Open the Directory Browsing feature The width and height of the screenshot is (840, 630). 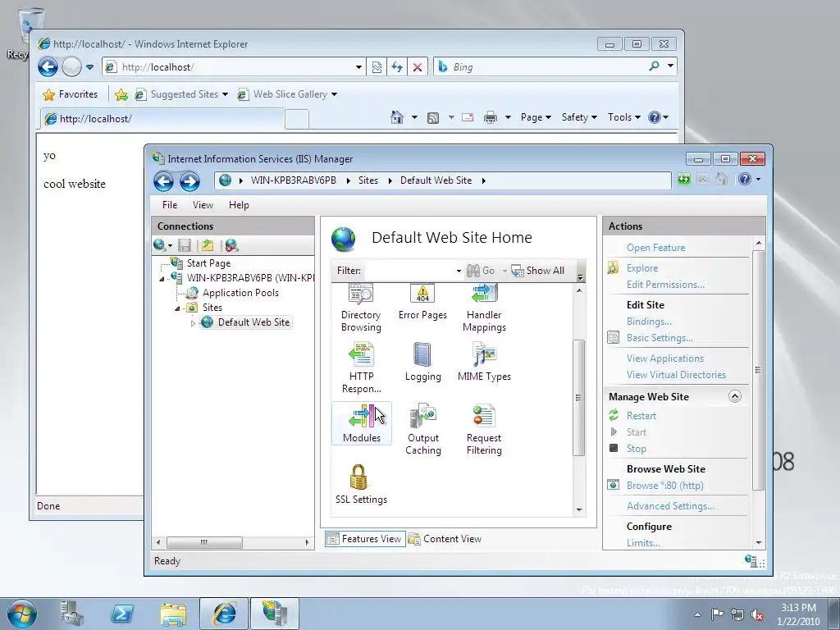coord(361,308)
